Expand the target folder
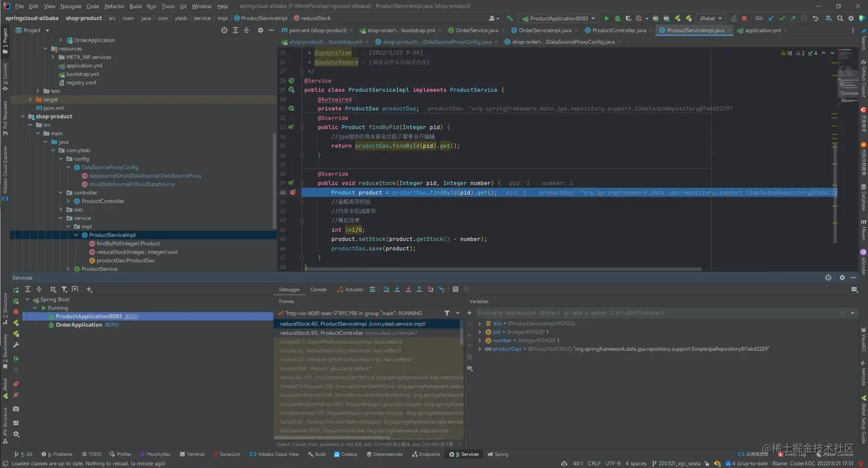 tap(30, 99)
